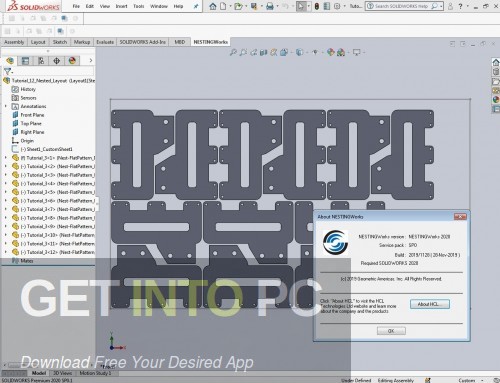500x383 pixels.
Task: Activate the Select arrow tool
Action: pyautogui.click(x=301, y=6)
